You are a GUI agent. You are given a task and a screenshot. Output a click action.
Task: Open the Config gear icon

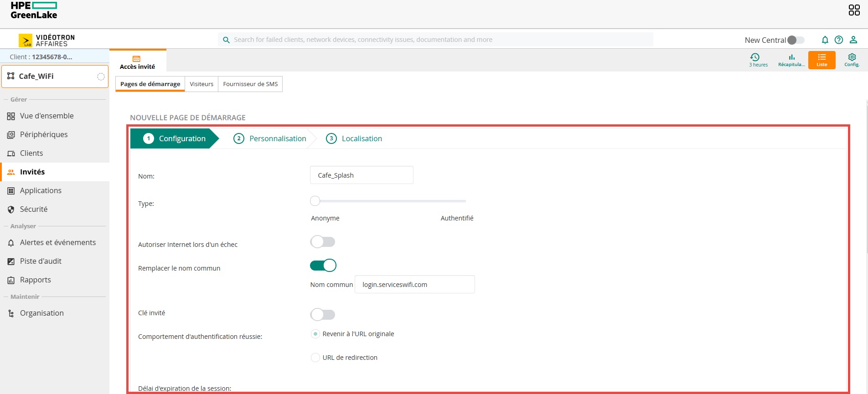852,60
